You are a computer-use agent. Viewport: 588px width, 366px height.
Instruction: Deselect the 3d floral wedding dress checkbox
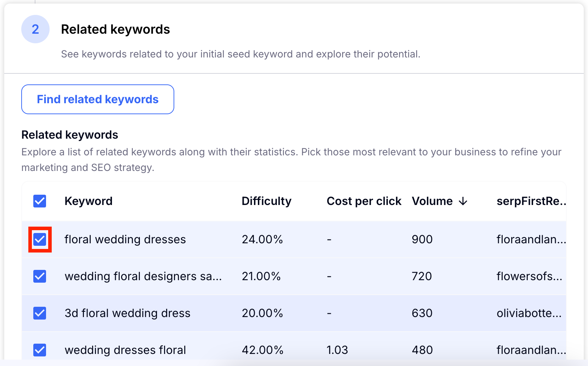(40, 313)
